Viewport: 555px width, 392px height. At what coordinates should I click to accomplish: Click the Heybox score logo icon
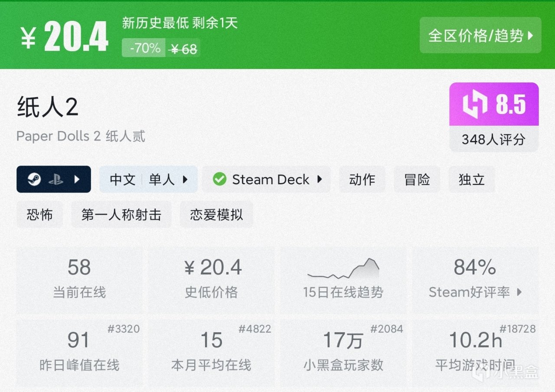tap(475, 105)
